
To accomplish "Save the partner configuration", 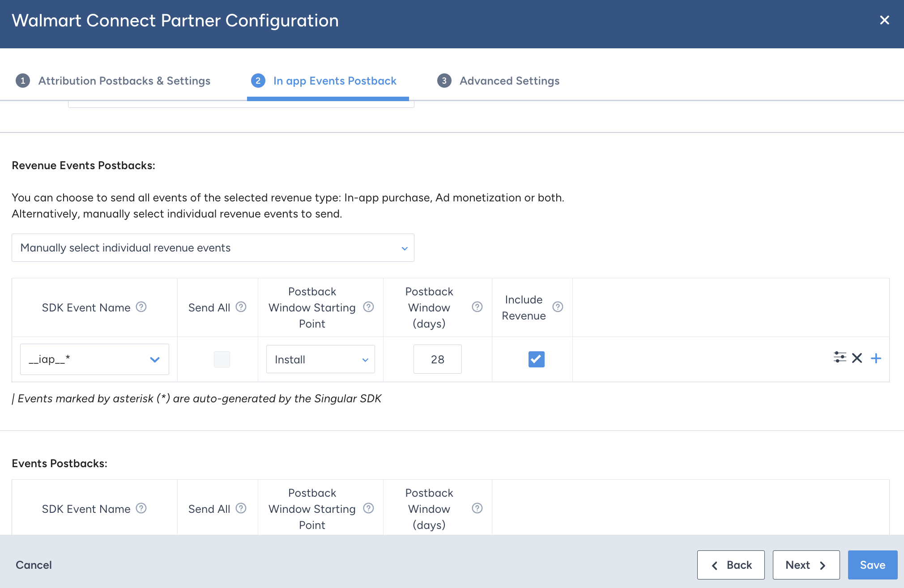I will (873, 565).
